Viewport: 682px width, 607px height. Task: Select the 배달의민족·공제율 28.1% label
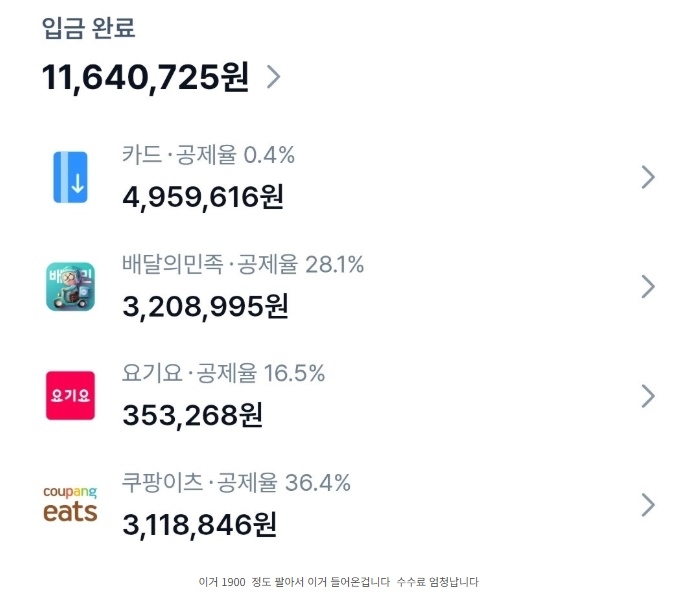pos(243,265)
